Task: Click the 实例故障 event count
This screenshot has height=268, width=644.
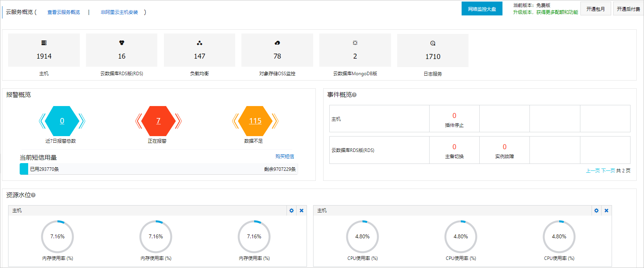Action: 504,147
